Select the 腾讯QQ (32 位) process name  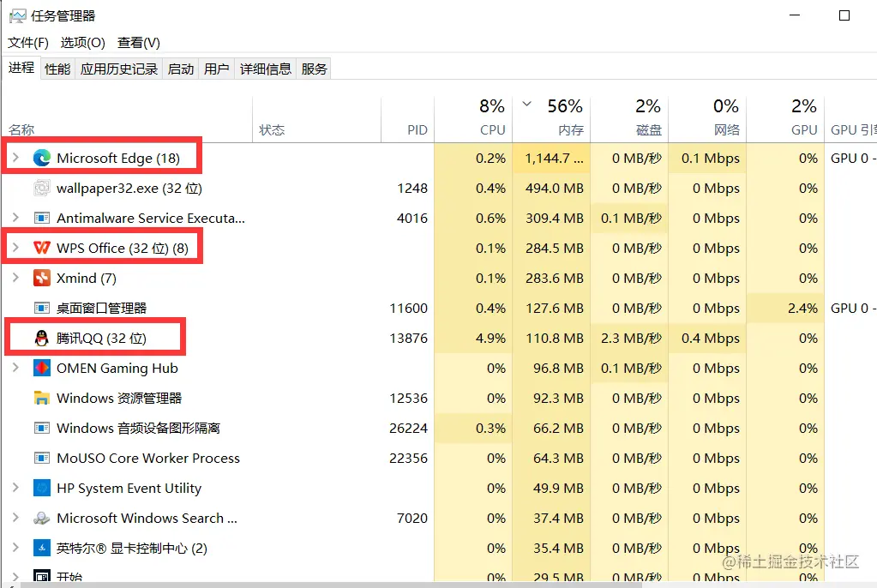[101, 338]
